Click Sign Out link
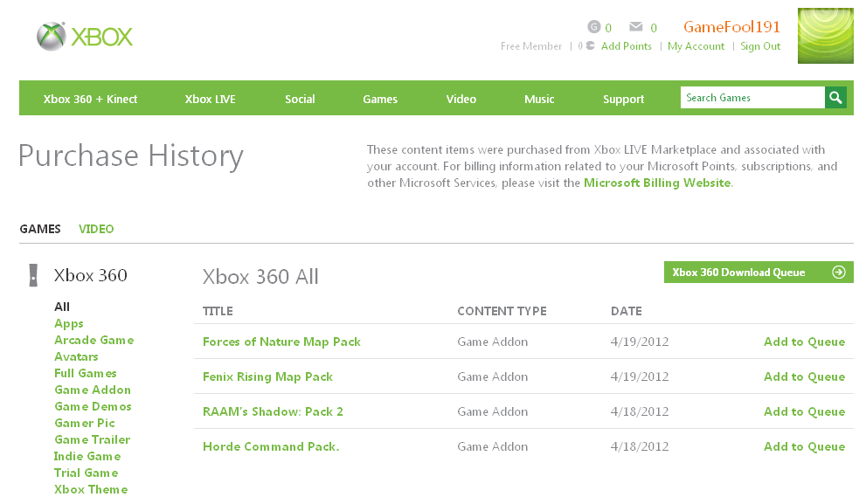This screenshot has height=504, width=866. 760,46
